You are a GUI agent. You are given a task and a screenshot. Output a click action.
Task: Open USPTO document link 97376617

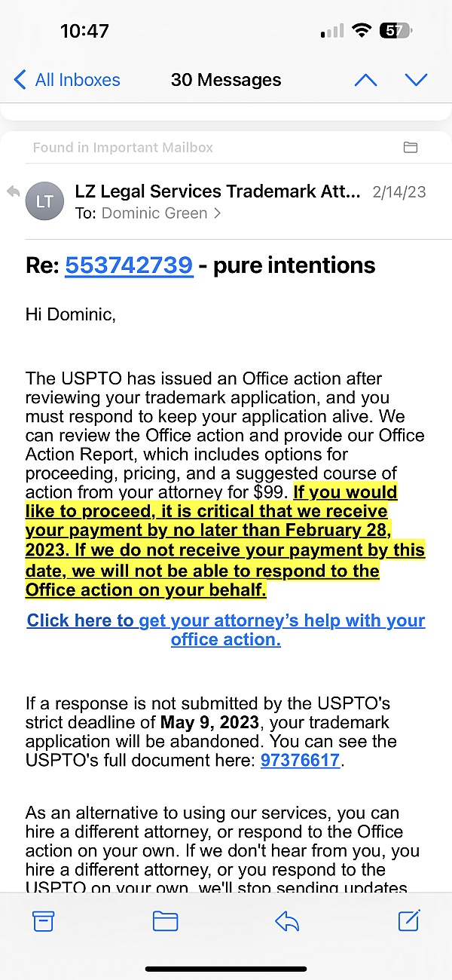(x=300, y=760)
